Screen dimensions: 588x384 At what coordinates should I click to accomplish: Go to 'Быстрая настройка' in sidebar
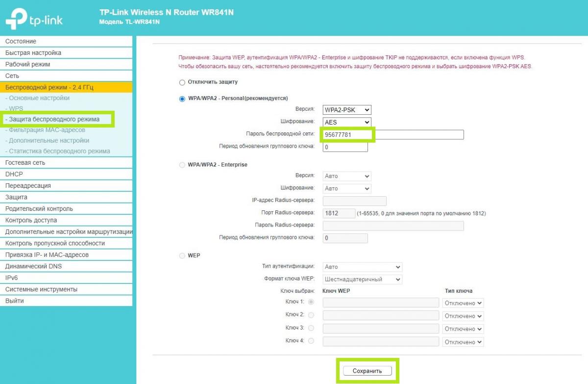click(x=33, y=53)
